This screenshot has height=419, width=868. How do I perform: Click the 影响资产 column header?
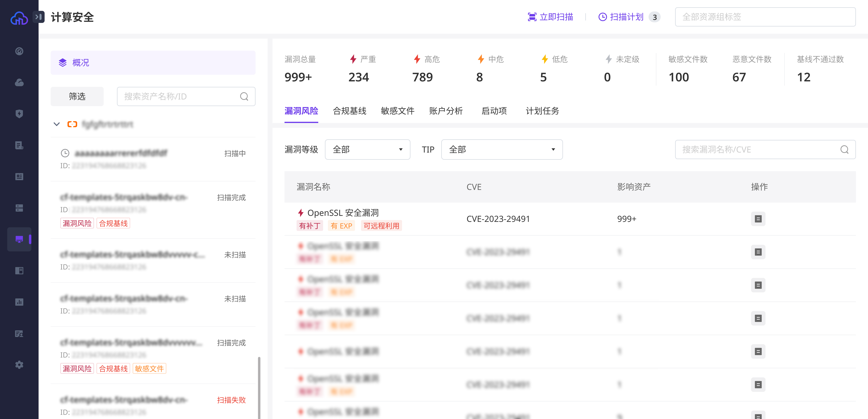click(x=634, y=187)
